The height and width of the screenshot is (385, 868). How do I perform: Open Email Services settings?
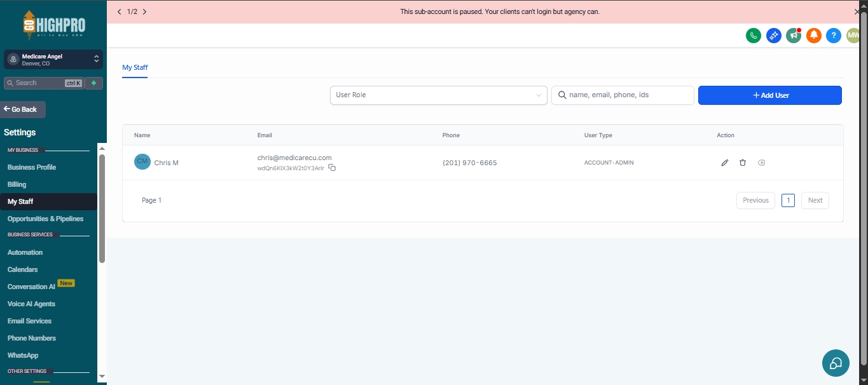[29, 321]
